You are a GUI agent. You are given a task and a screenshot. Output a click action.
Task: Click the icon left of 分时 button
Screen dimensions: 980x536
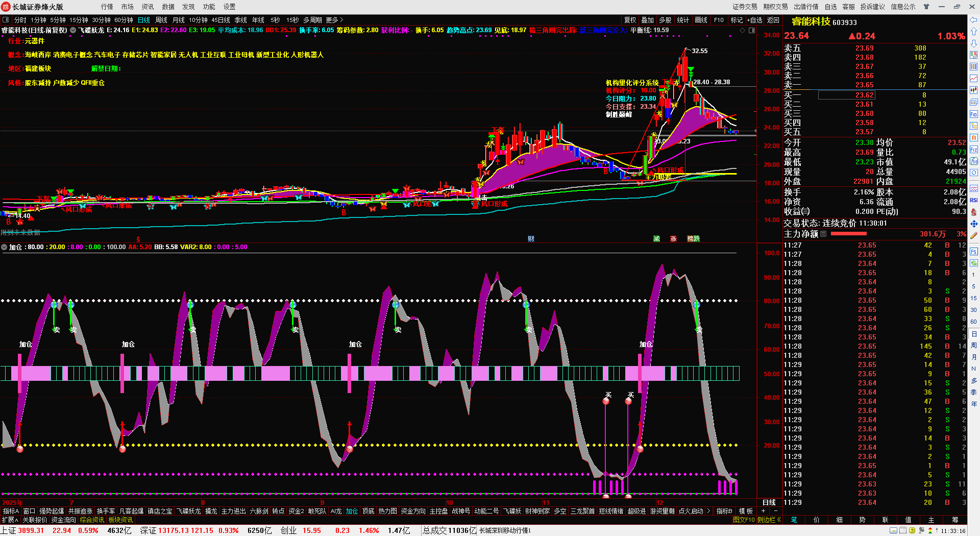(6, 20)
